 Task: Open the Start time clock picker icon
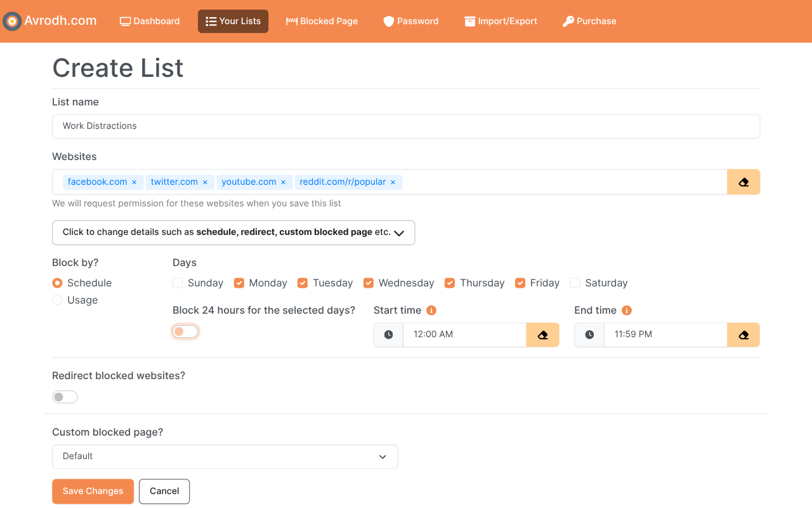[x=388, y=334]
